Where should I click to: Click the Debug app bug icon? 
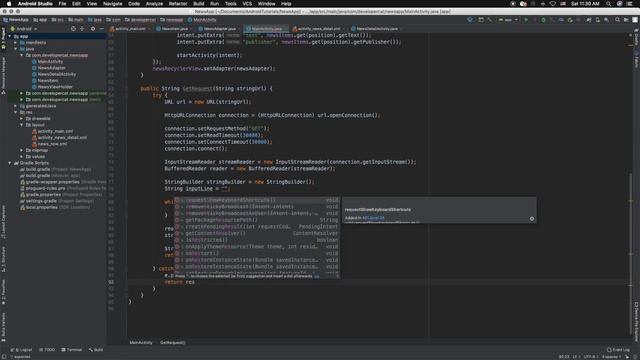pyautogui.click(x=543, y=20)
